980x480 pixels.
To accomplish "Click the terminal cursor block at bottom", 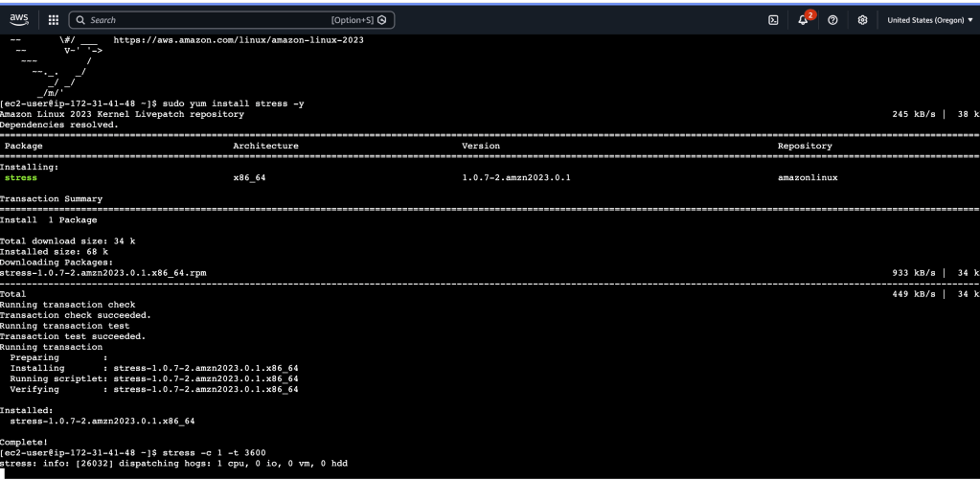I will tap(3, 473).
